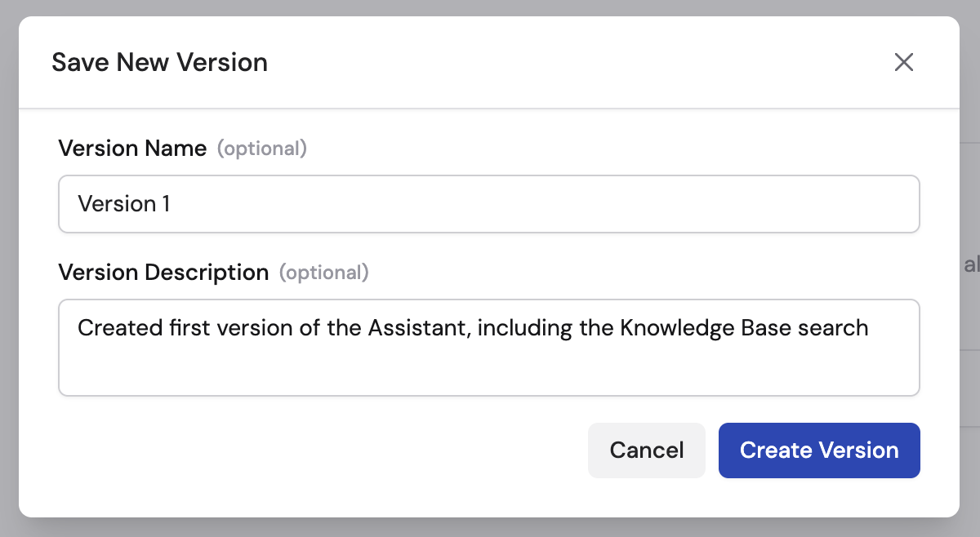The image size is (980, 537).
Task: Click the Save New Version dialog title
Action: [x=159, y=62]
